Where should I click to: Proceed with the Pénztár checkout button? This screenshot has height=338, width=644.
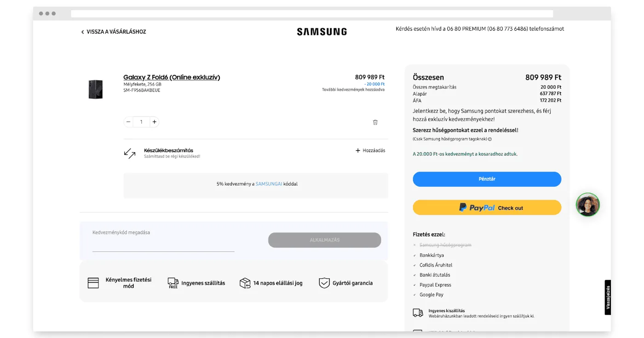coord(487,179)
